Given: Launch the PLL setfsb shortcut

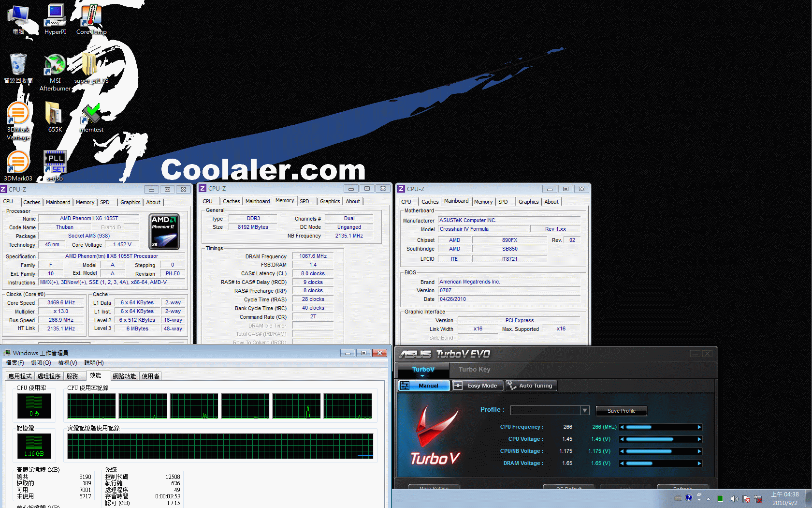Looking at the screenshot, I should point(55,166).
